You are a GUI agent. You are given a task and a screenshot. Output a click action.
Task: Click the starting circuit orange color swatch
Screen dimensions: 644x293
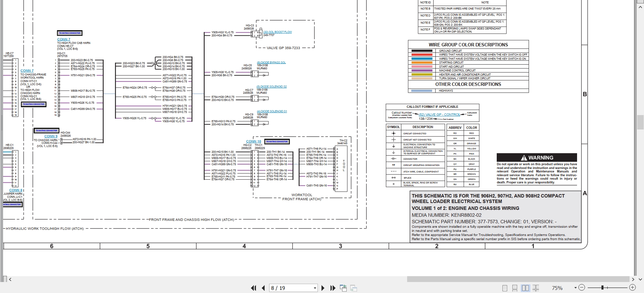tap(422, 63)
